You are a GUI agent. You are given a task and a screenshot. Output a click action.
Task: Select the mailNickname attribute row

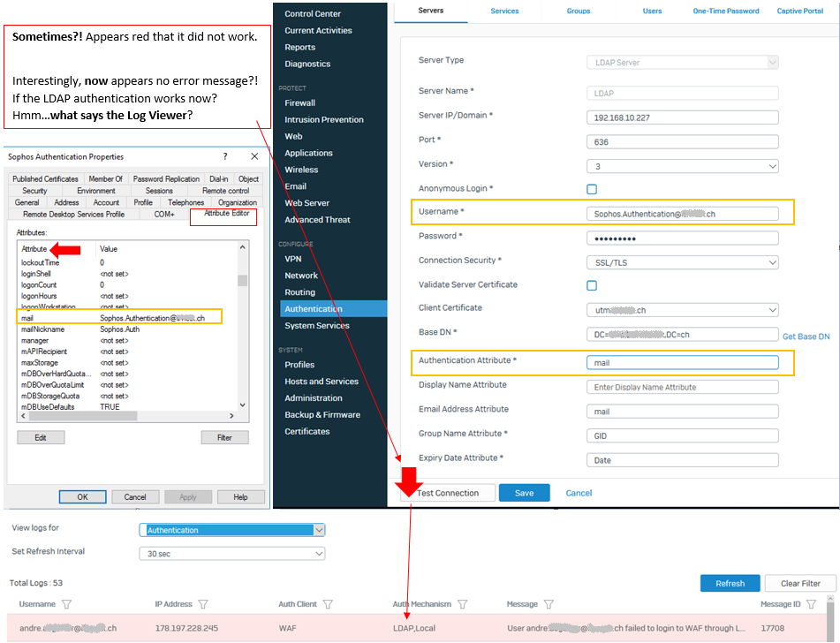(127, 329)
